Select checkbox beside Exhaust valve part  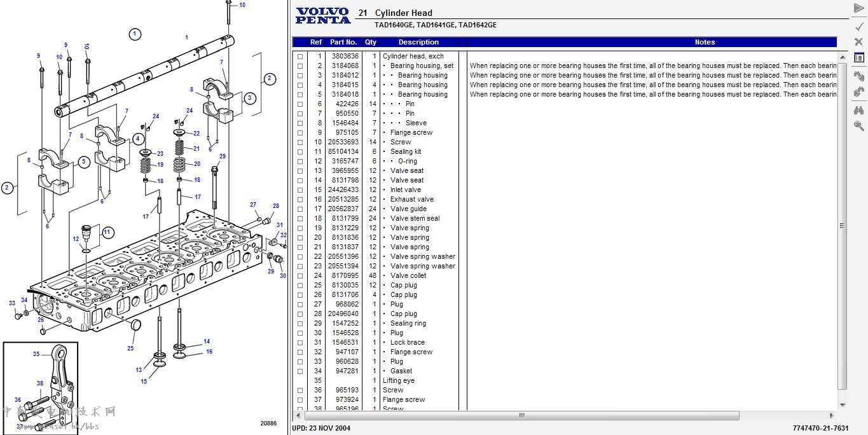[x=300, y=200]
